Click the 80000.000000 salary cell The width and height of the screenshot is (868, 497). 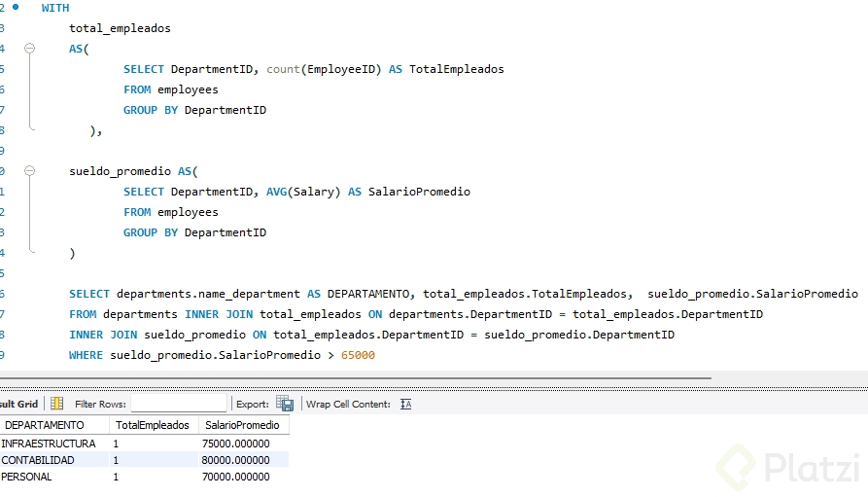pyautogui.click(x=244, y=460)
